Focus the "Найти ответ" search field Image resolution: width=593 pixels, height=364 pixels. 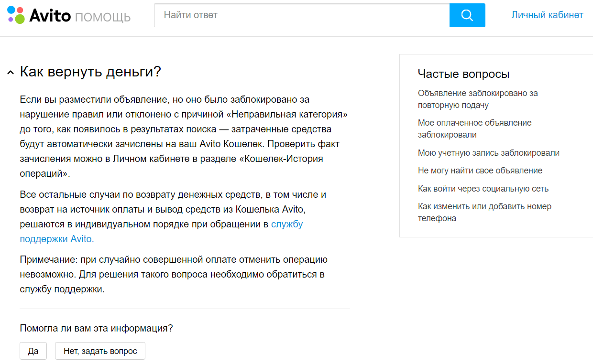pyautogui.click(x=302, y=15)
